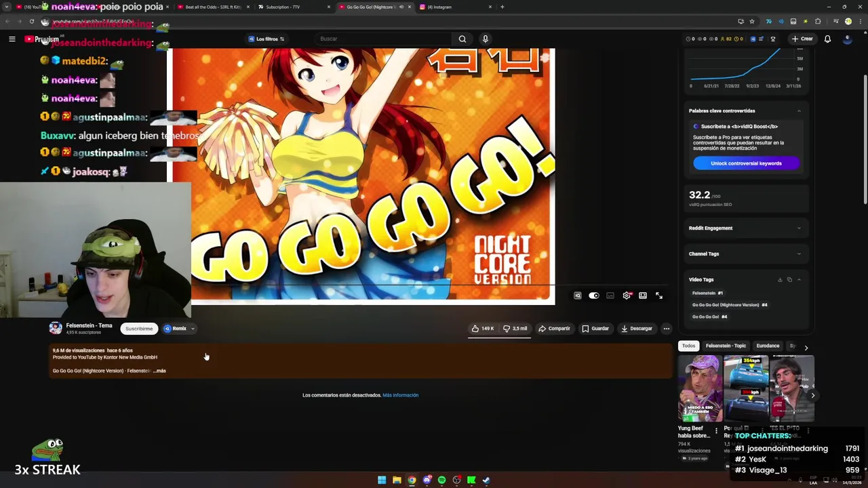Toggle autoplay switch in player
868x488 pixels.
[x=594, y=296]
